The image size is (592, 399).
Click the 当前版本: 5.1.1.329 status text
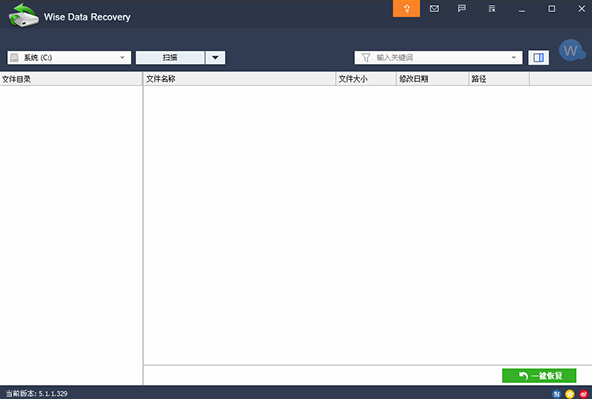point(36,394)
